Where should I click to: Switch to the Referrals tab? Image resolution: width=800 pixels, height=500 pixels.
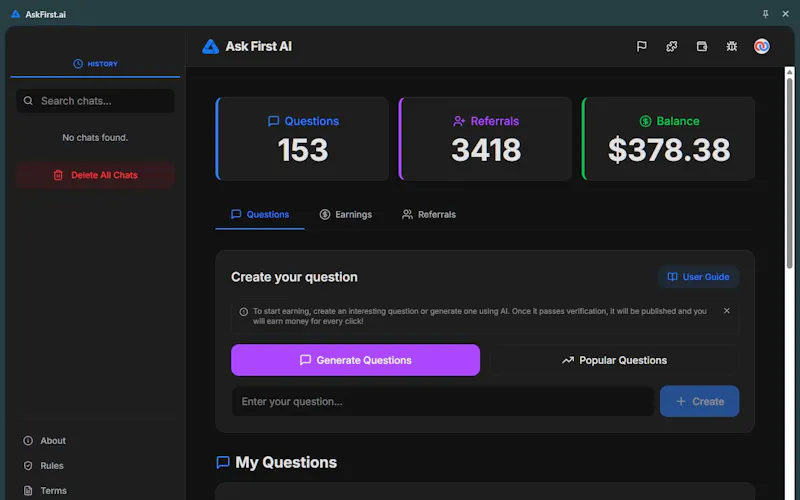click(429, 214)
